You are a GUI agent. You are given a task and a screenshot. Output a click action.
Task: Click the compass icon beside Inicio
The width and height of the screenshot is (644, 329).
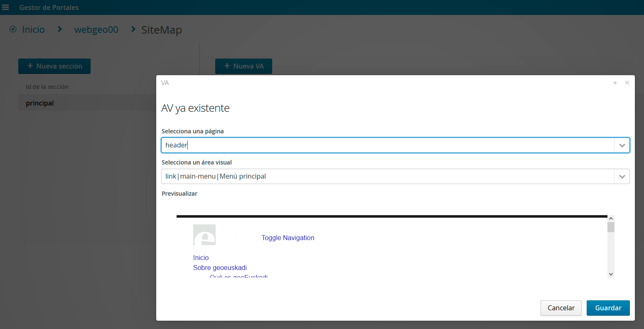pos(13,29)
